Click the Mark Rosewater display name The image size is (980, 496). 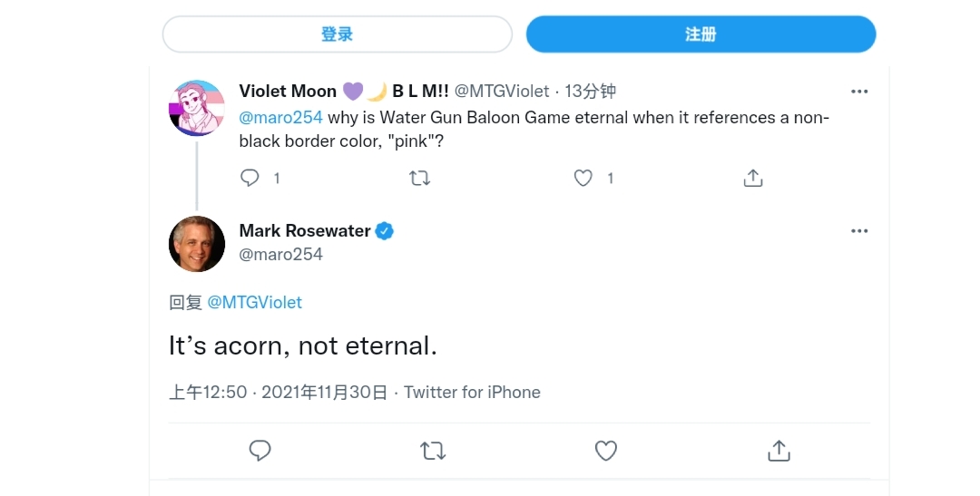pos(304,231)
